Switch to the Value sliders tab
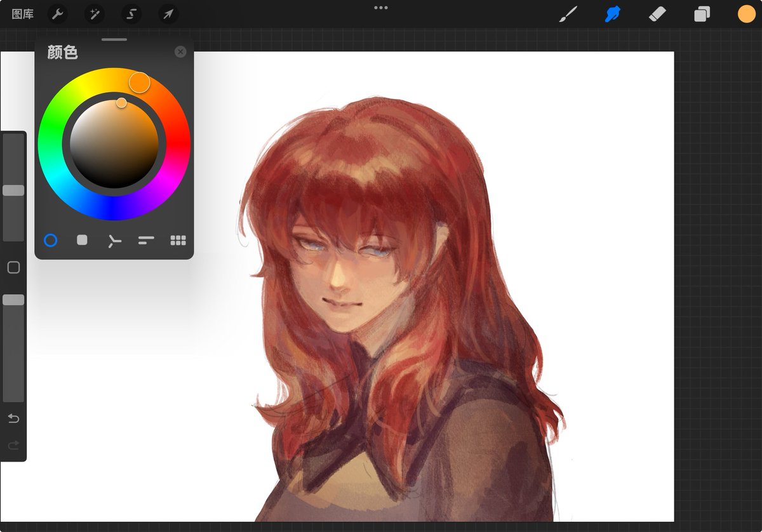The image size is (762, 532). pos(146,240)
